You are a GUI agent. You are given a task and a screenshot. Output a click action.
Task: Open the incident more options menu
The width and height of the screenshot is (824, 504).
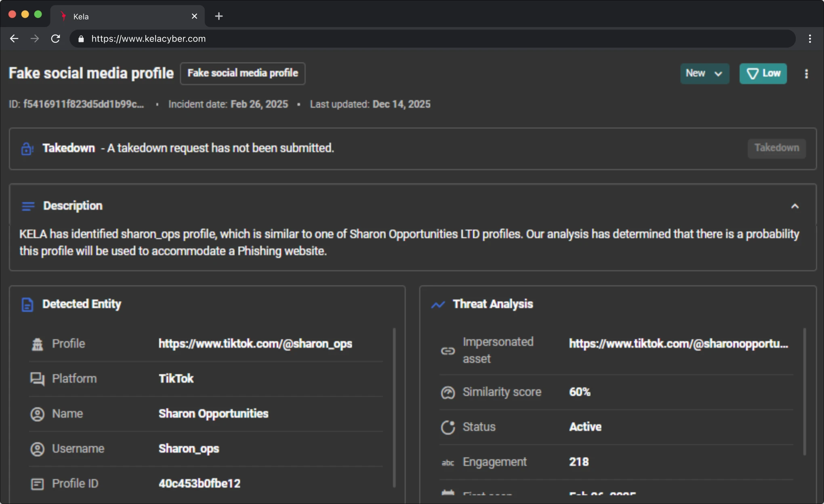pos(806,73)
